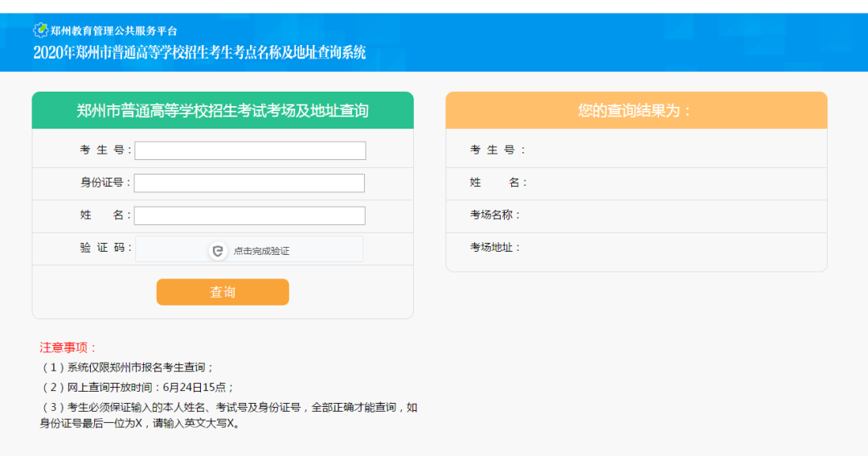Click the orange 查询 button
868x456 pixels.
223,292
